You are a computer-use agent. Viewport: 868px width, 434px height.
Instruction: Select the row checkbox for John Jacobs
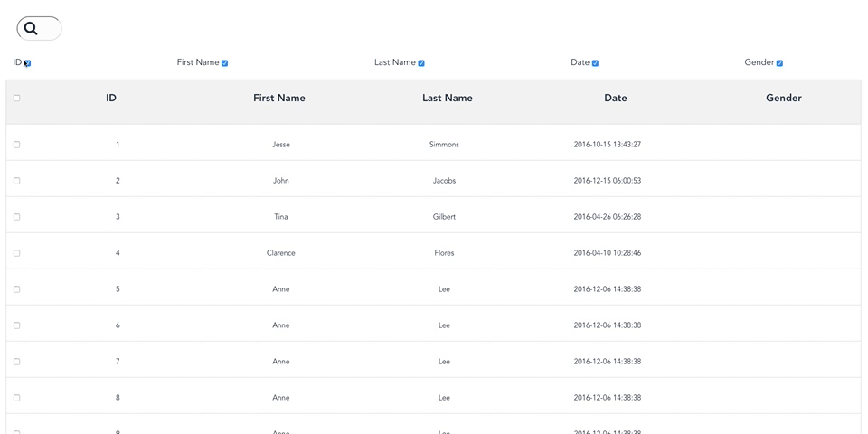coord(16,181)
